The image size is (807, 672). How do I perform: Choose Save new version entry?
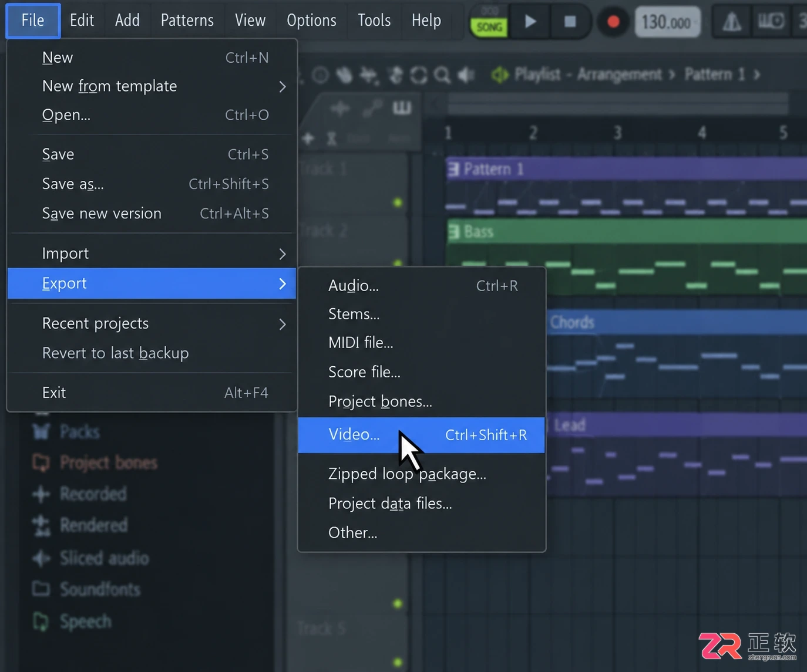(152, 214)
